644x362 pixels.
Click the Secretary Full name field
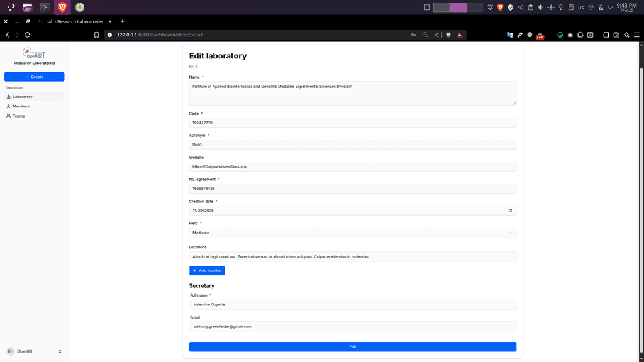pyautogui.click(x=353, y=305)
